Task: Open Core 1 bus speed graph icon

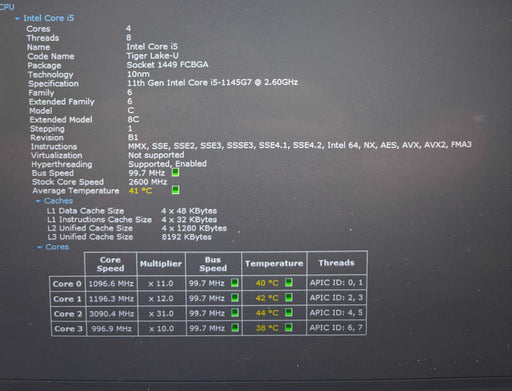Action: coord(235,297)
